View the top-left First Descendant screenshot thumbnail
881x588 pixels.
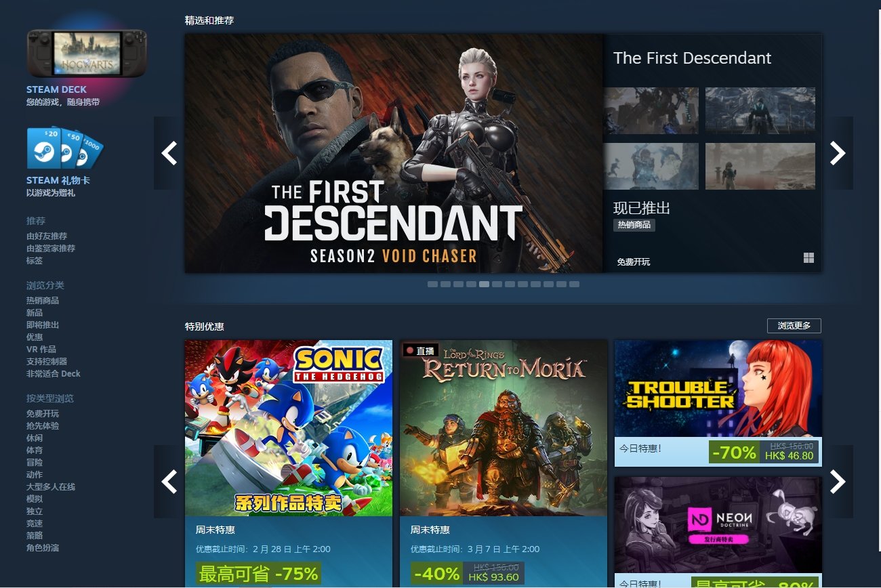[x=651, y=110]
